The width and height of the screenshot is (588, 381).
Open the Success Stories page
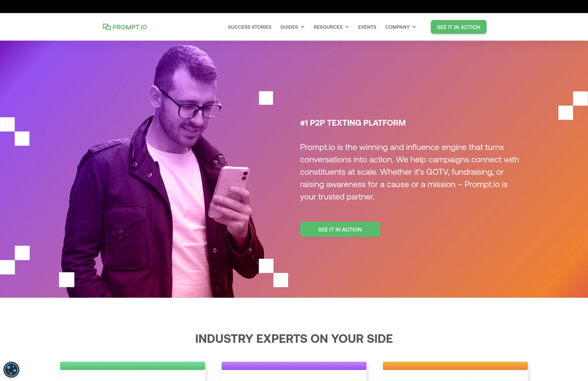(x=250, y=27)
